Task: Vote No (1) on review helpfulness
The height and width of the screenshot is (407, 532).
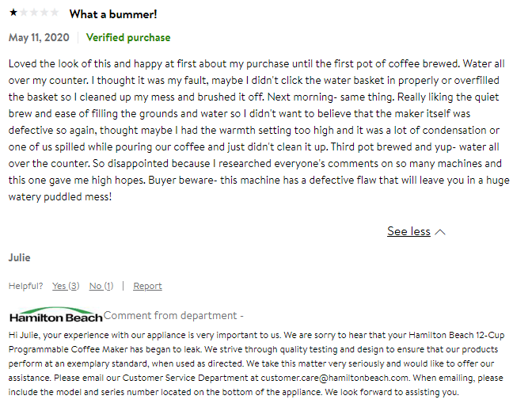Action: pos(101,286)
